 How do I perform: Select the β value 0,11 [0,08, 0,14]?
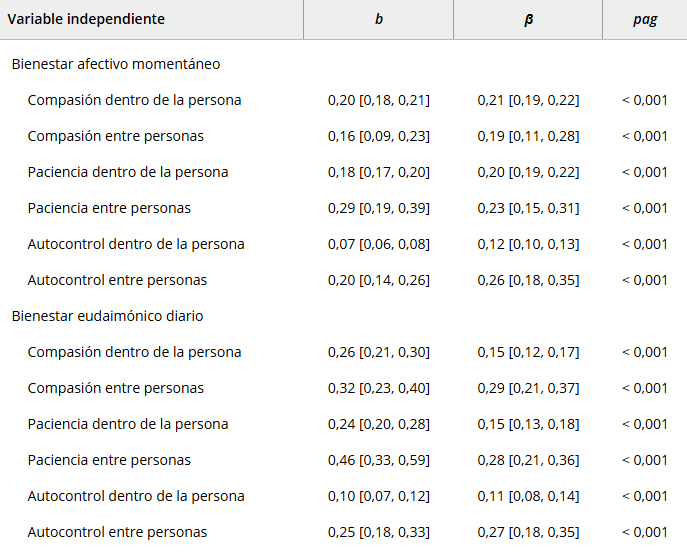tap(528, 496)
